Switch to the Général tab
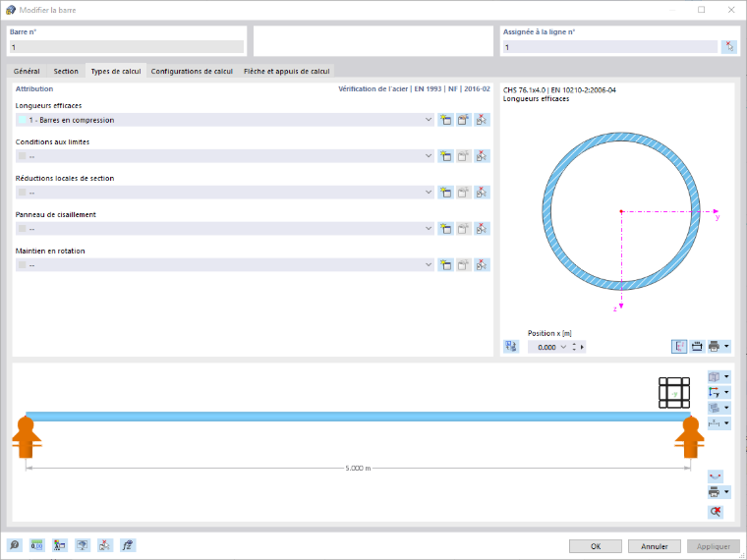This screenshot has height=560, width=747. point(27,71)
